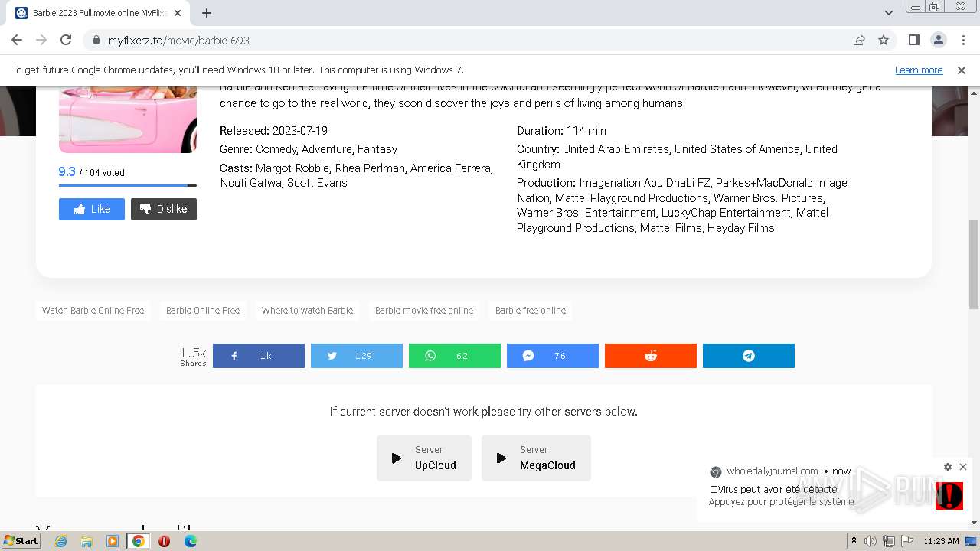Viewport: 980px width, 551px height.
Task: Launch Internet Explorer from the taskbar
Action: [x=60, y=541]
